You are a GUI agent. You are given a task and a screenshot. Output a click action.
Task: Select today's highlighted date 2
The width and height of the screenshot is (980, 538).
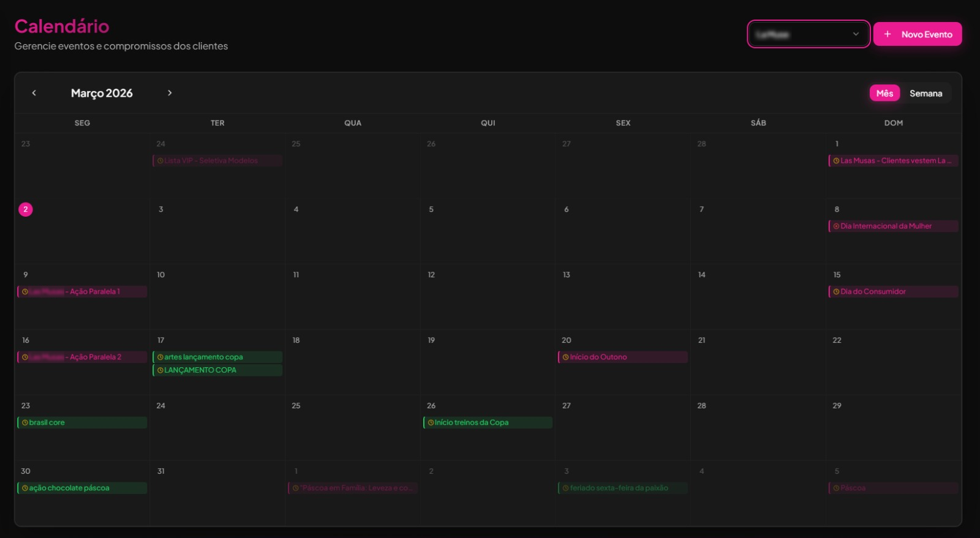[x=26, y=209]
